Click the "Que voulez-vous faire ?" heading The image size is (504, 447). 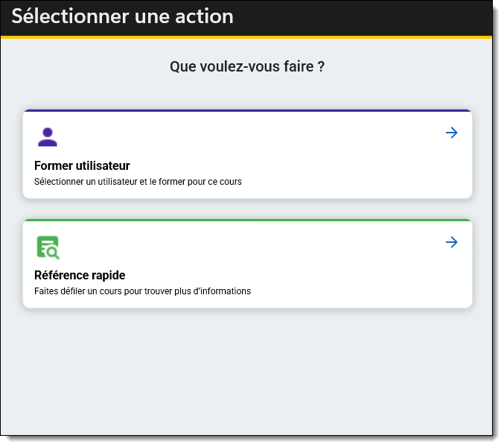click(246, 67)
